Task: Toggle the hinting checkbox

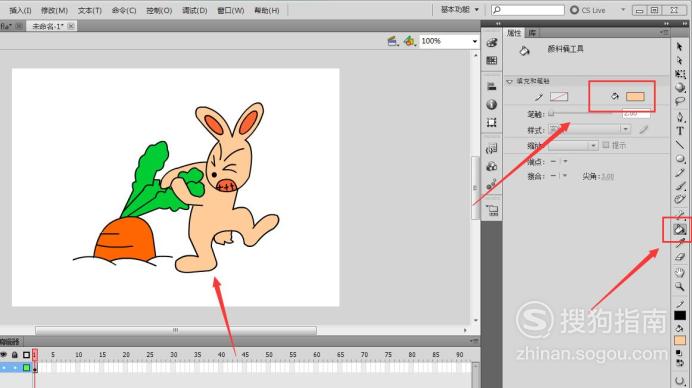Action: [606, 145]
